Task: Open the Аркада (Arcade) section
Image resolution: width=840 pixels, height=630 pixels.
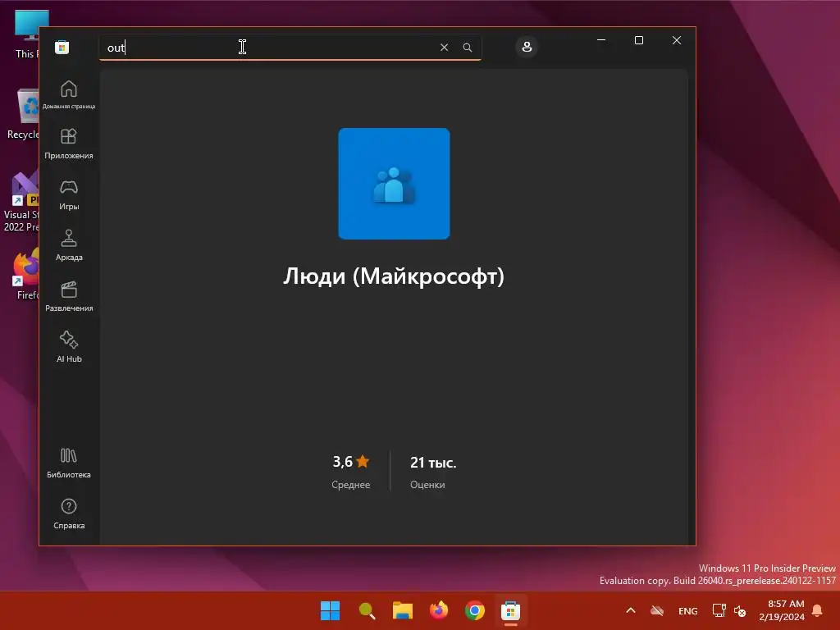Action: pos(69,245)
